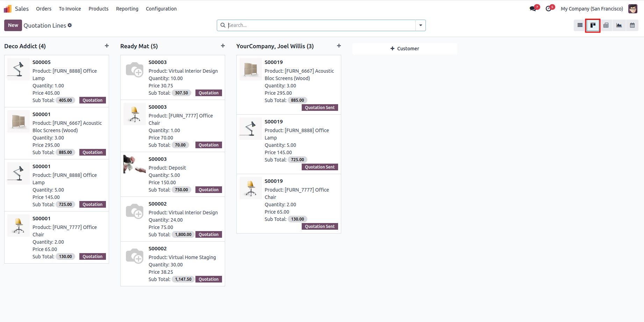Image resolution: width=644 pixels, height=322 pixels.
Task: Add a new Customer column
Action: pos(405,49)
